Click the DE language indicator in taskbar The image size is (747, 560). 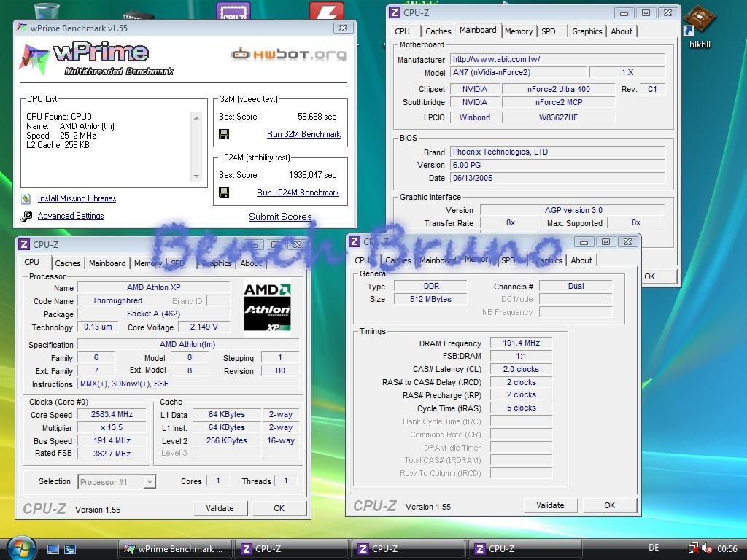654,548
